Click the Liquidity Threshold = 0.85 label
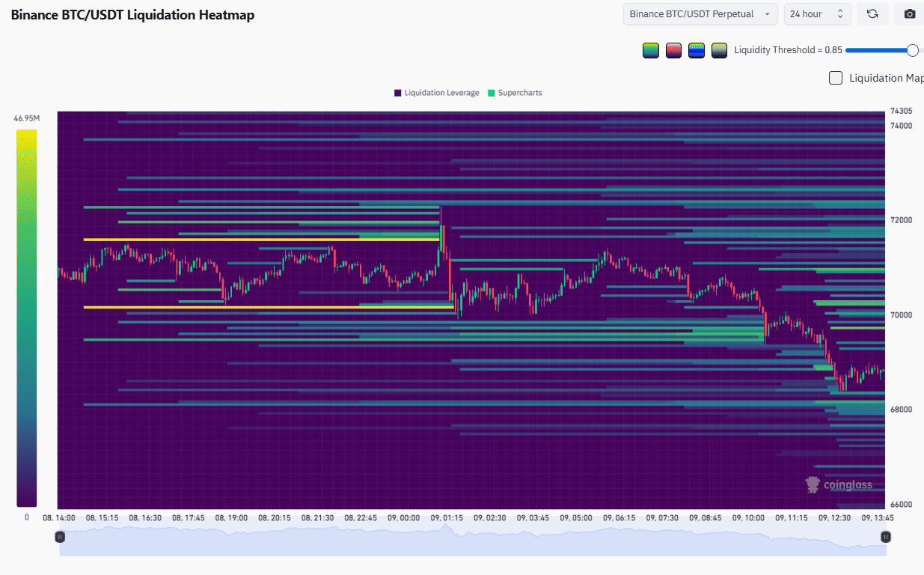924x575 pixels. coord(788,50)
